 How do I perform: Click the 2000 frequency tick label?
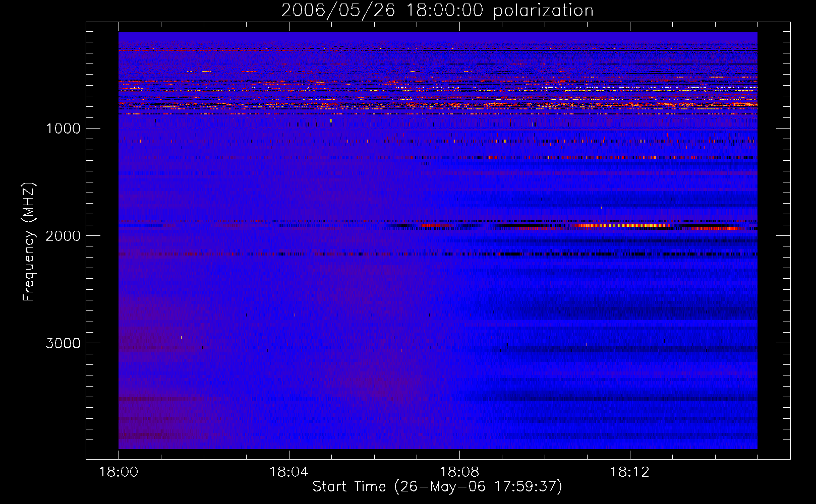coord(63,236)
